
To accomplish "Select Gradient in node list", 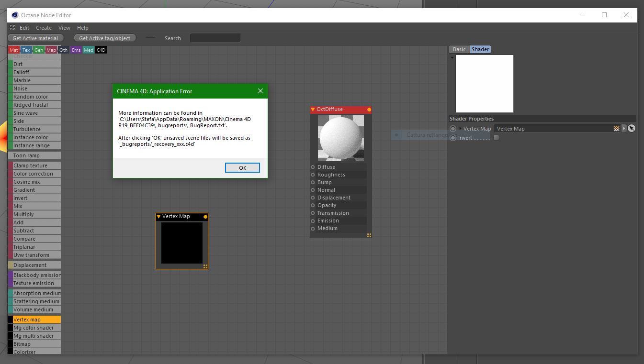I will click(34, 190).
